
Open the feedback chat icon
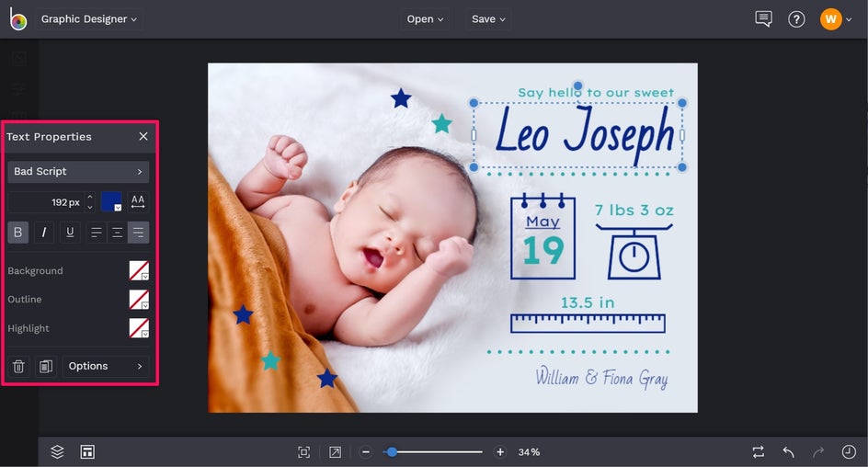click(x=763, y=18)
